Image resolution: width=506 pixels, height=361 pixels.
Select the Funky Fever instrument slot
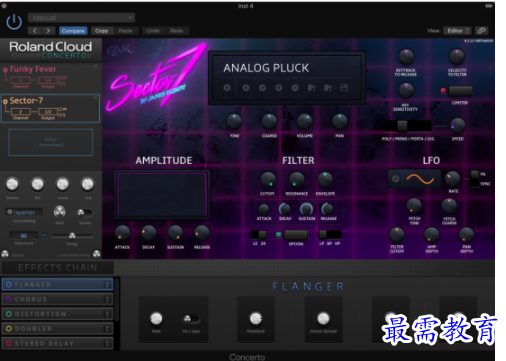50,77
